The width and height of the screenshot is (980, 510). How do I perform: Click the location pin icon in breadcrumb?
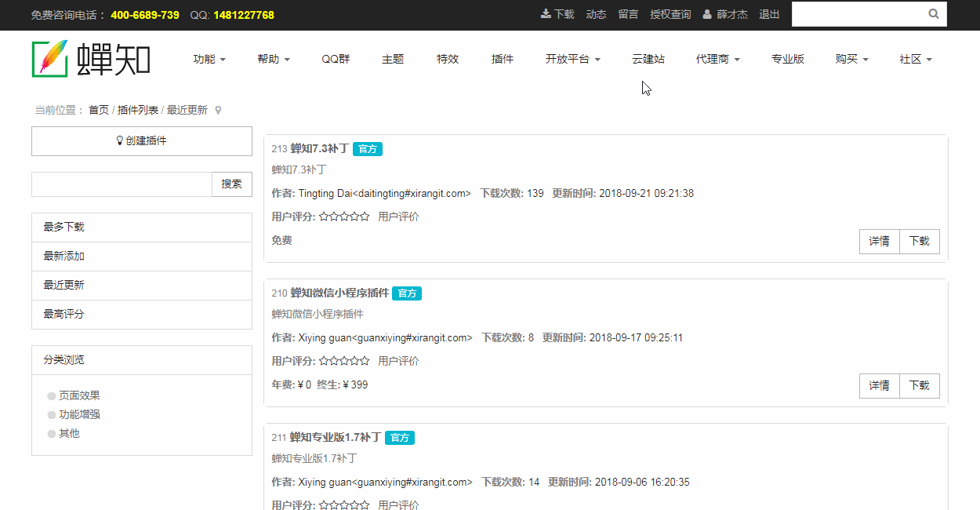coord(218,111)
